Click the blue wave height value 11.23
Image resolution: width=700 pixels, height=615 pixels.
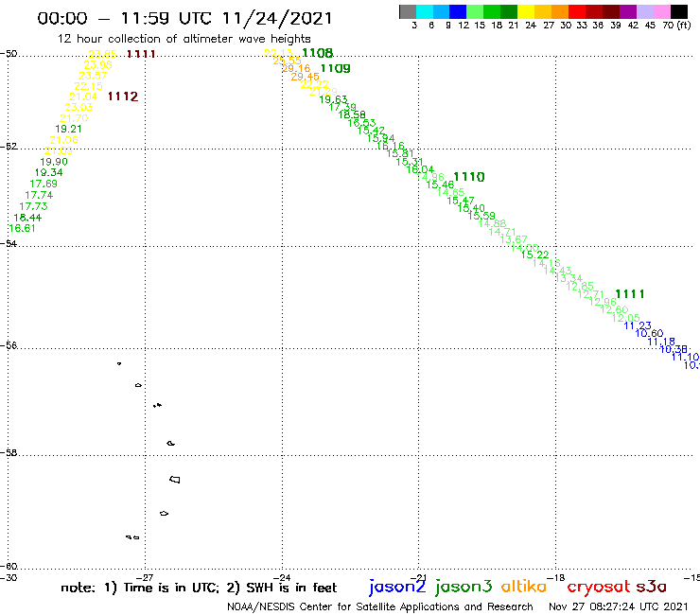pyautogui.click(x=638, y=326)
